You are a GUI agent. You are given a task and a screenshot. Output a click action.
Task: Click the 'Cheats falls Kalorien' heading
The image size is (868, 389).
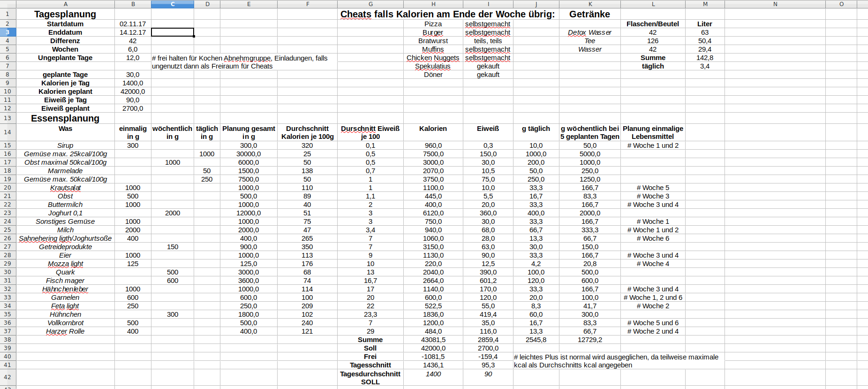[447, 14]
